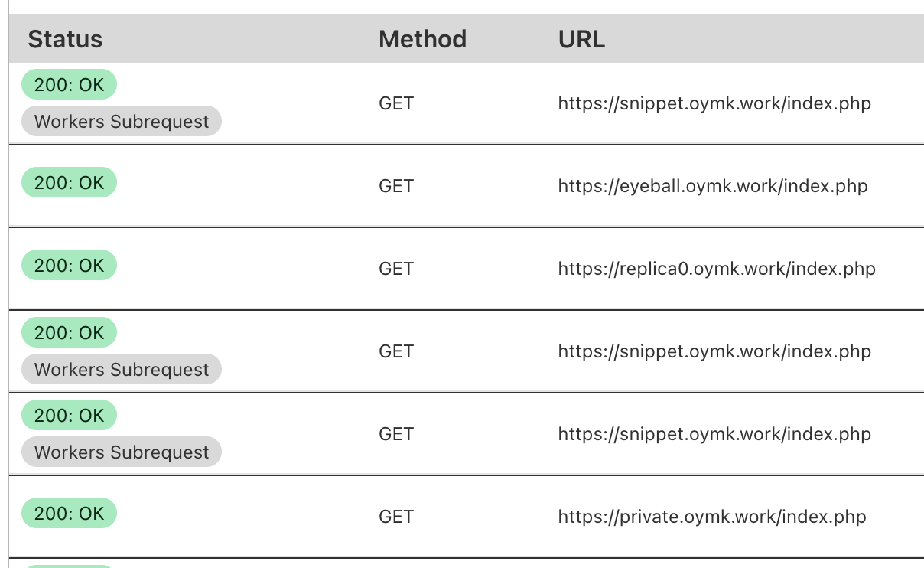Viewport: 924px width, 568px height.
Task: Click Workers Subrequest tag directly below replica0 row
Action: tap(122, 370)
